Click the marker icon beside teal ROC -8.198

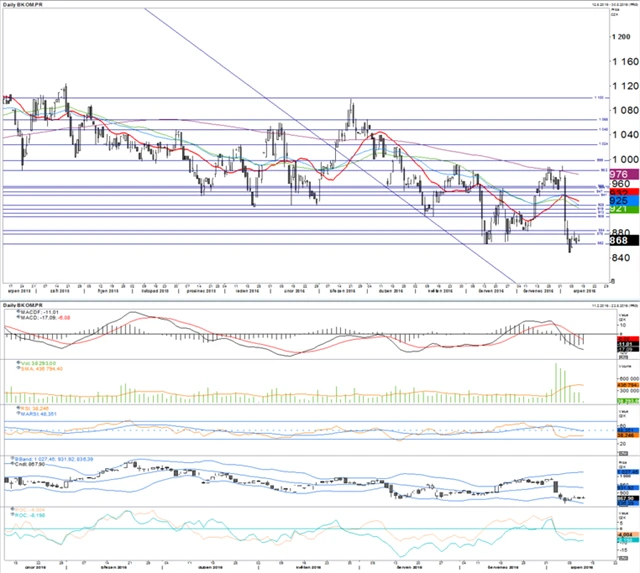[x=13, y=515]
